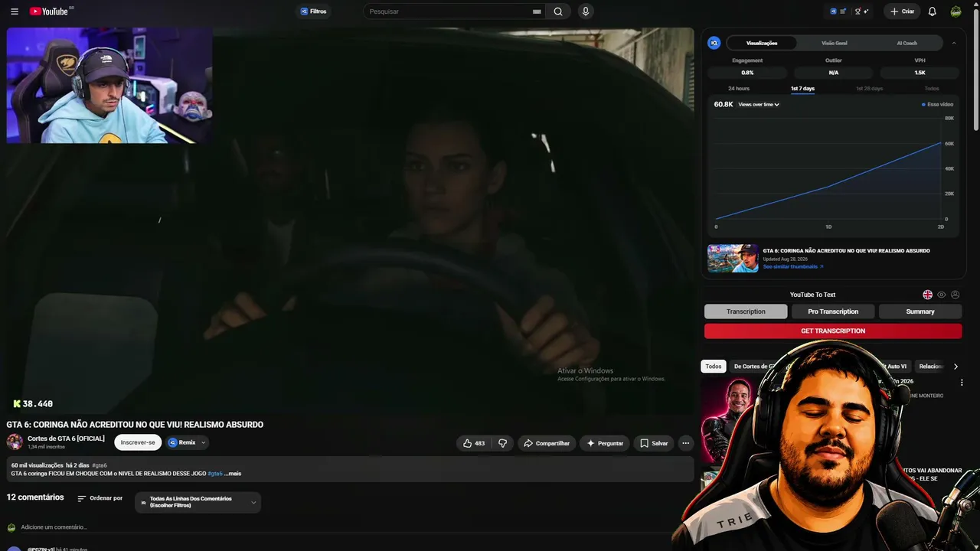
Task: Click the Perguntar ask button
Action: point(605,443)
